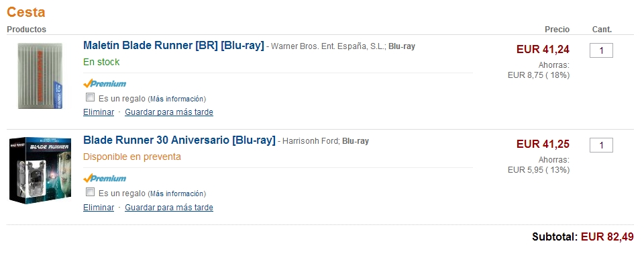Image resolution: width=644 pixels, height=258 pixels.
Task: Click the EUR 41,25 price
Action: coord(543,144)
